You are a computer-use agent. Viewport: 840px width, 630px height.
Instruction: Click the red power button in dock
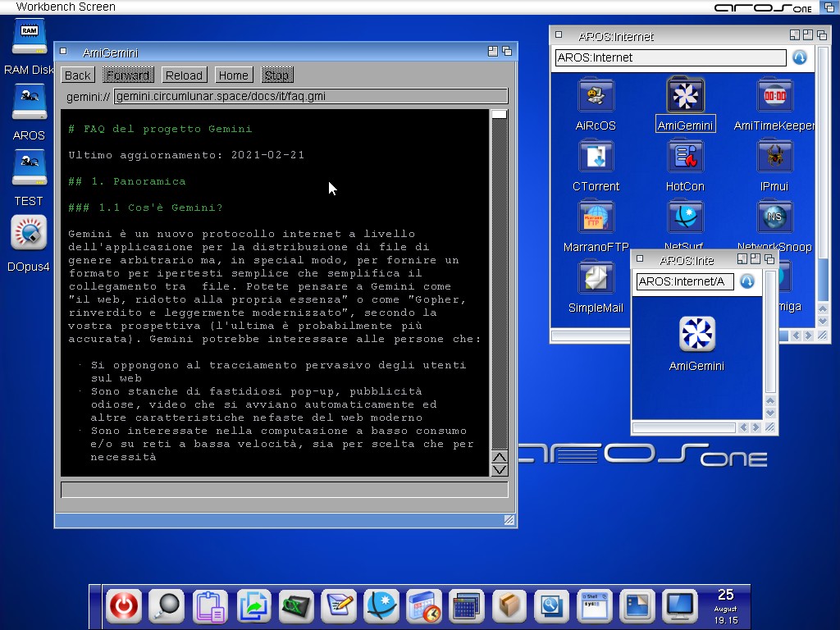click(124, 606)
